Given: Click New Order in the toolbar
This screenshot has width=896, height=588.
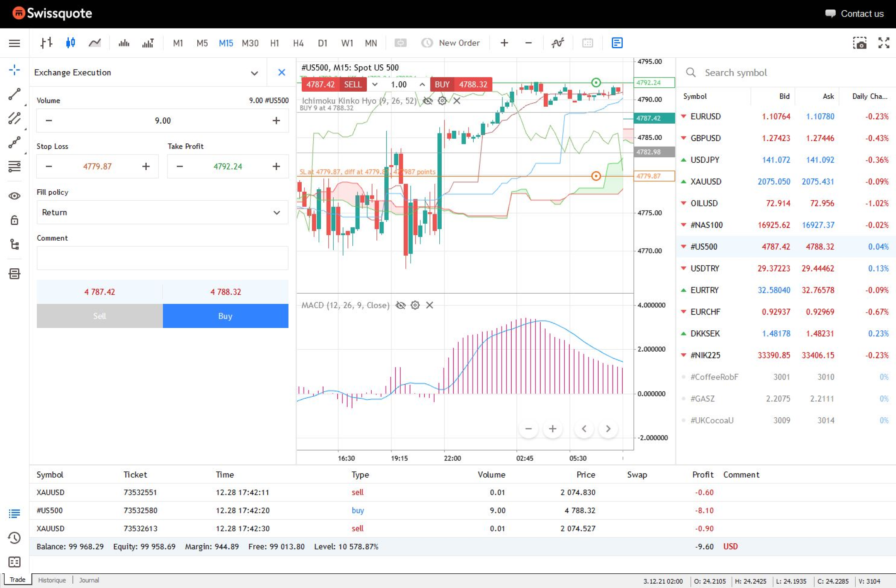Looking at the screenshot, I should click(x=451, y=43).
